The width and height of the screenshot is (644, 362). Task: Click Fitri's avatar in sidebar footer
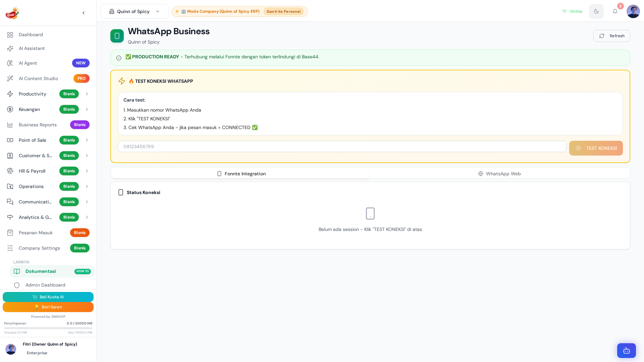point(11,349)
